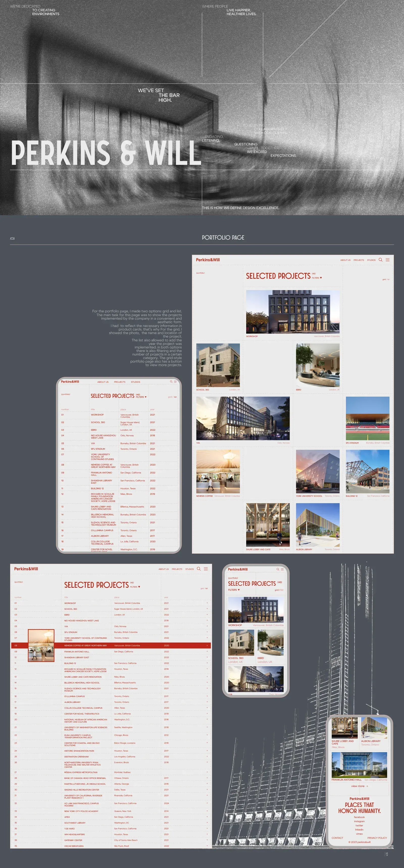Tap vimeo link in phone footer
This screenshot has width=404, height=868.
click(x=359, y=834)
